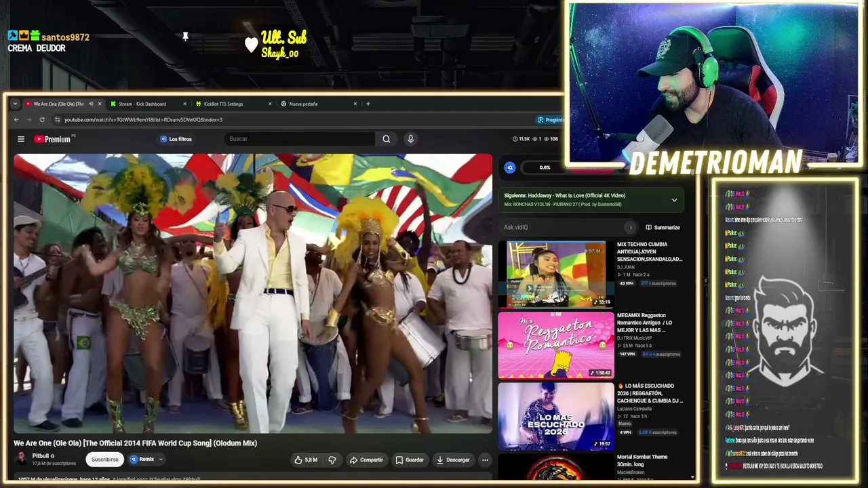Screen dimensions: 868x488
Task: Click the YouTube Buscar search field
Action: (300, 139)
